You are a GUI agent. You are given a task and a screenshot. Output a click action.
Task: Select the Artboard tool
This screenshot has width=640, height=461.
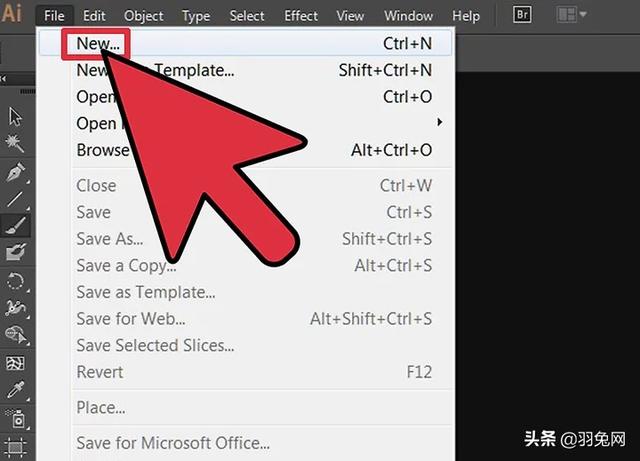tap(16, 448)
